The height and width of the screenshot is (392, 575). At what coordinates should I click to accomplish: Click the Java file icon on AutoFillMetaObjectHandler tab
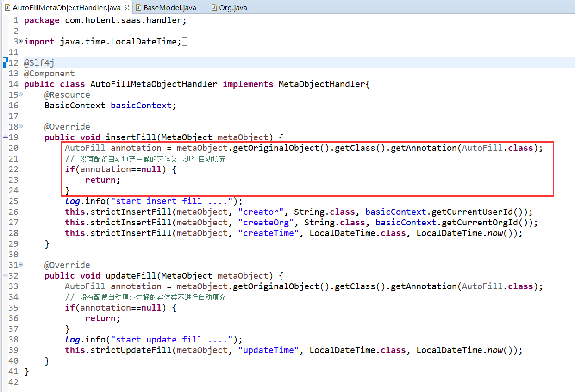7,8
